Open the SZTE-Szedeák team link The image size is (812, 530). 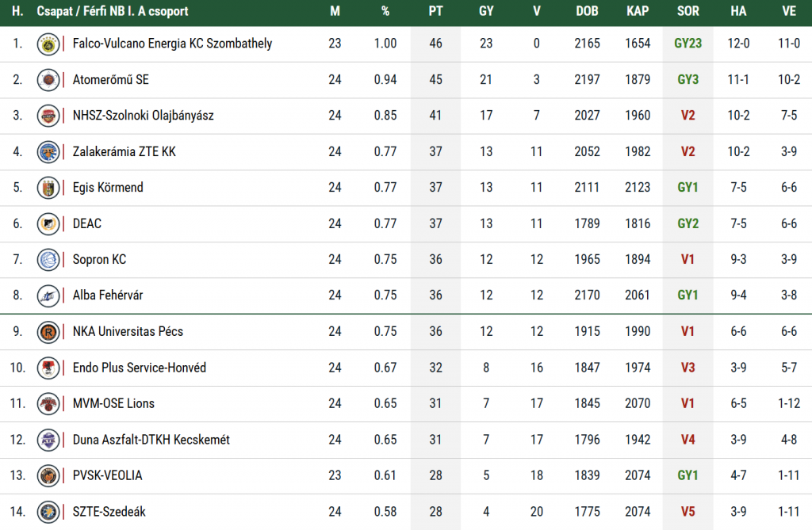click(109, 512)
